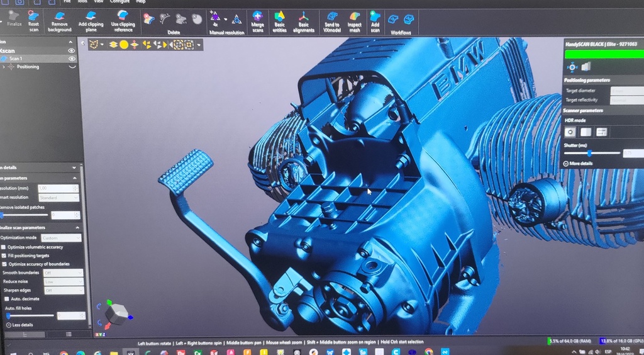This screenshot has width=644, height=355.
Task: Click the Reset scan tool
Action: (33, 21)
